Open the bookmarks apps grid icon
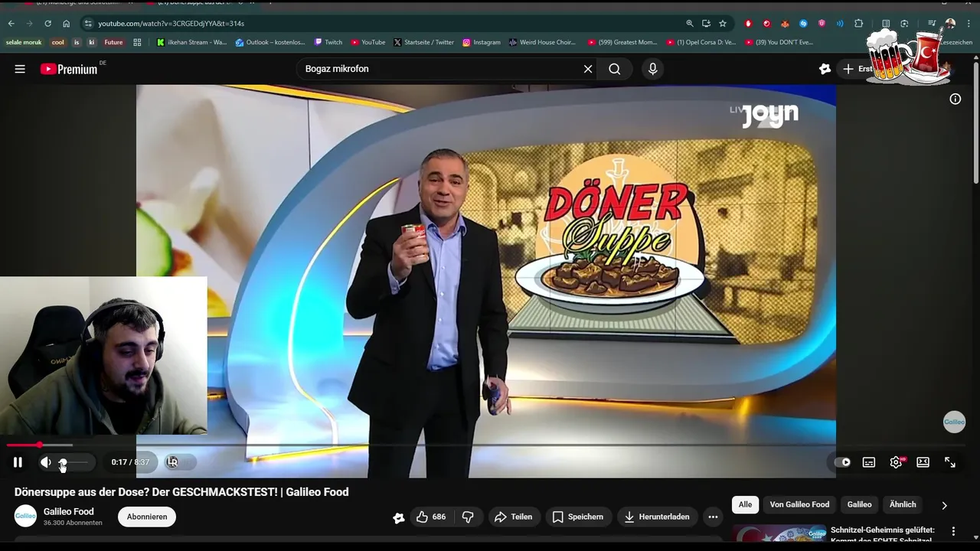980x551 pixels. (137, 42)
